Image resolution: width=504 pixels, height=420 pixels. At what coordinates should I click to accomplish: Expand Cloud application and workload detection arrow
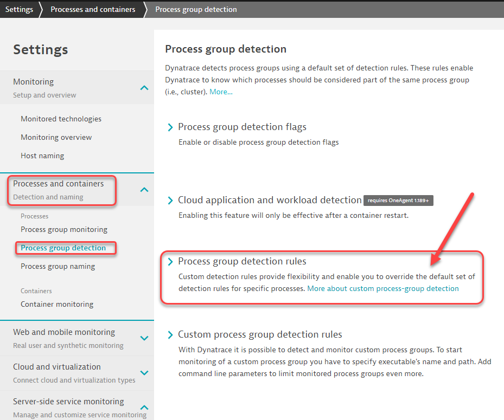[x=170, y=201]
